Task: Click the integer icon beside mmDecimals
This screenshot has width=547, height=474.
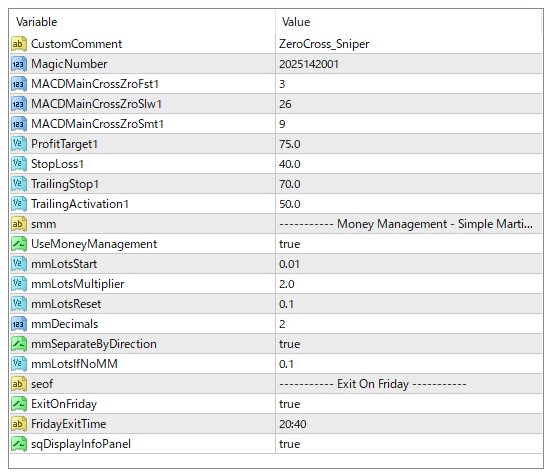Action: point(19,324)
